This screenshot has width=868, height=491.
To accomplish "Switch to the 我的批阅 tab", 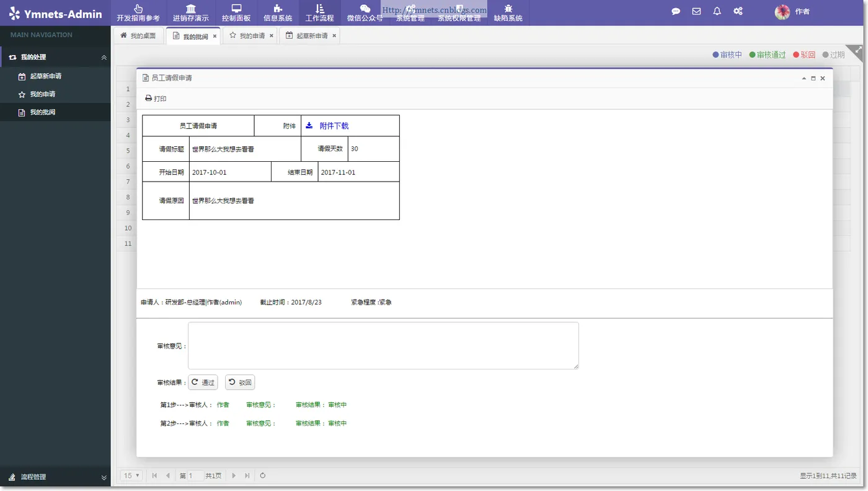I will pos(193,36).
